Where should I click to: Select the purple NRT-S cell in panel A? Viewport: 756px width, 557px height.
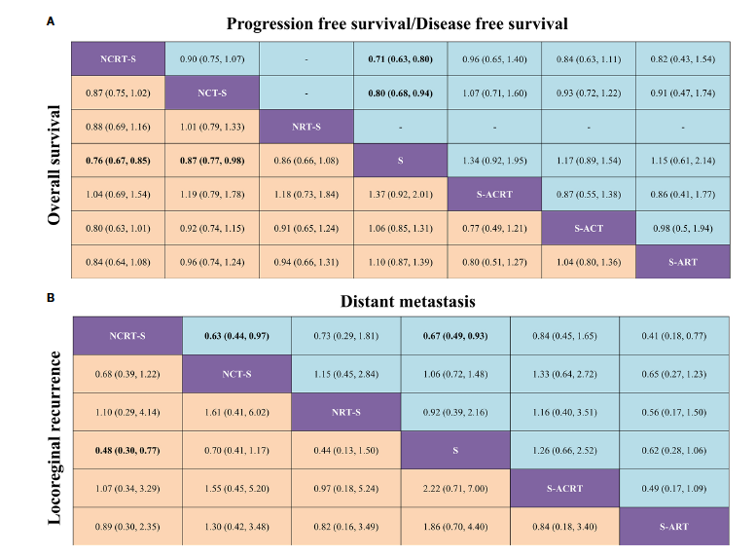point(306,128)
